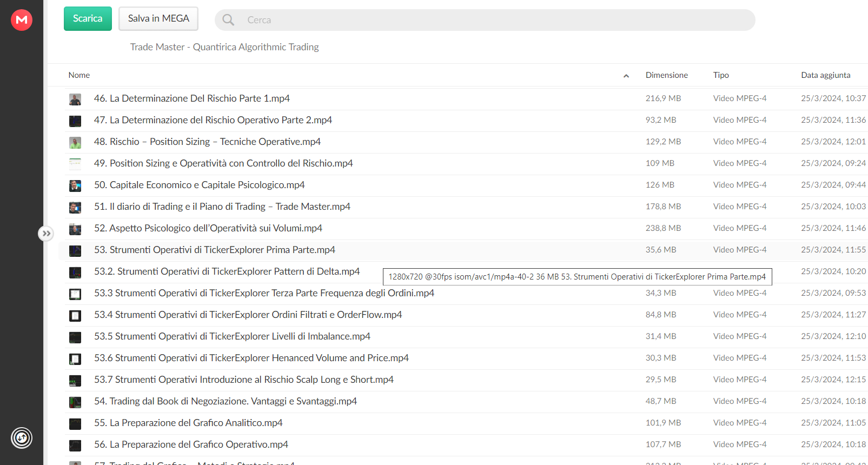Click the 101,9 MB size cell
Screen dimensions: 868x465
point(663,423)
